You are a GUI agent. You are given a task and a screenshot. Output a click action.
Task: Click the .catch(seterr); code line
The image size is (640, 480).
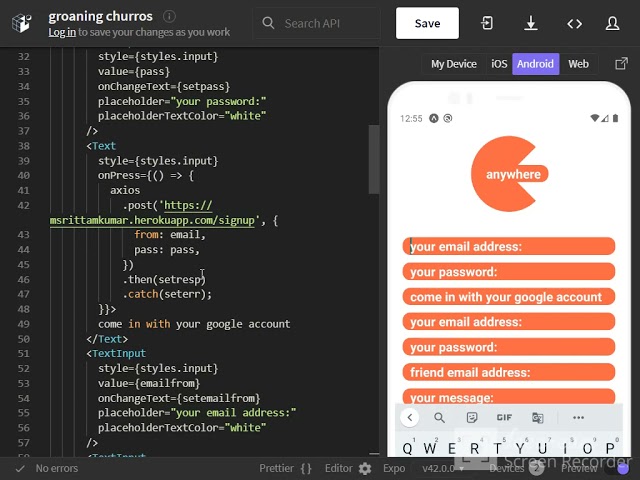(167, 294)
